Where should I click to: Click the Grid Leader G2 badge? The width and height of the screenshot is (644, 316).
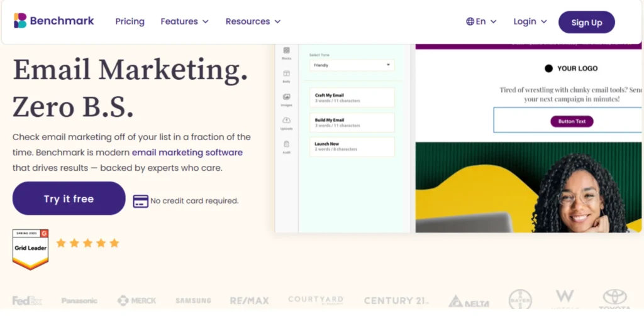(30, 249)
